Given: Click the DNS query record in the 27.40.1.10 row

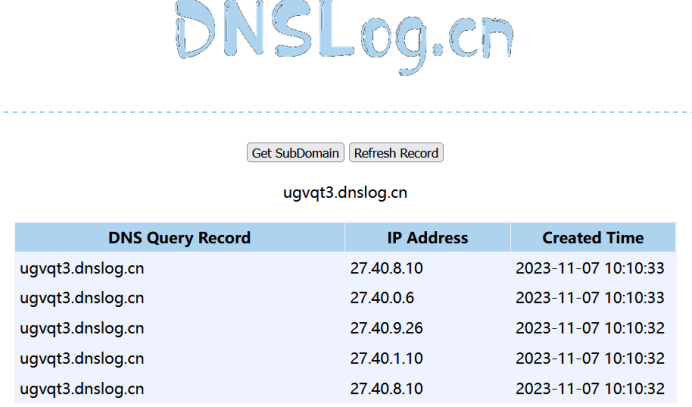Looking at the screenshot, I should [82, 358].
